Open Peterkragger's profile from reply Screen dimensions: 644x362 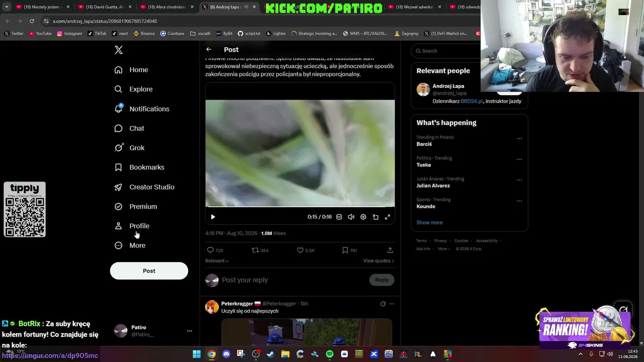click(237, 304)
